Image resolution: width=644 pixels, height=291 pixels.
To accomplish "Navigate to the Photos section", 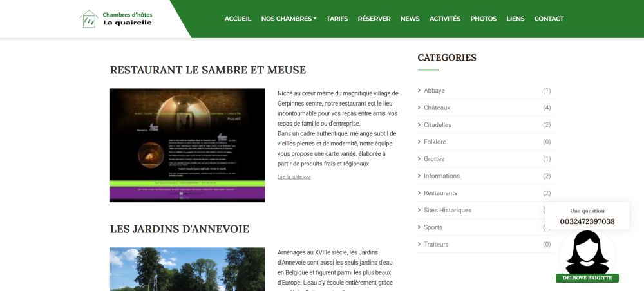I will tap(484, 19).
